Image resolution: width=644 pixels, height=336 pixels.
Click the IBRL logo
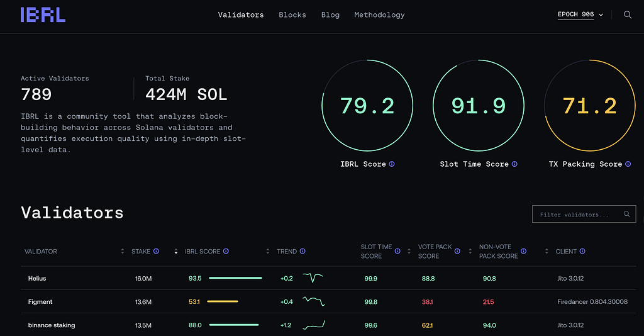[43, 15]
